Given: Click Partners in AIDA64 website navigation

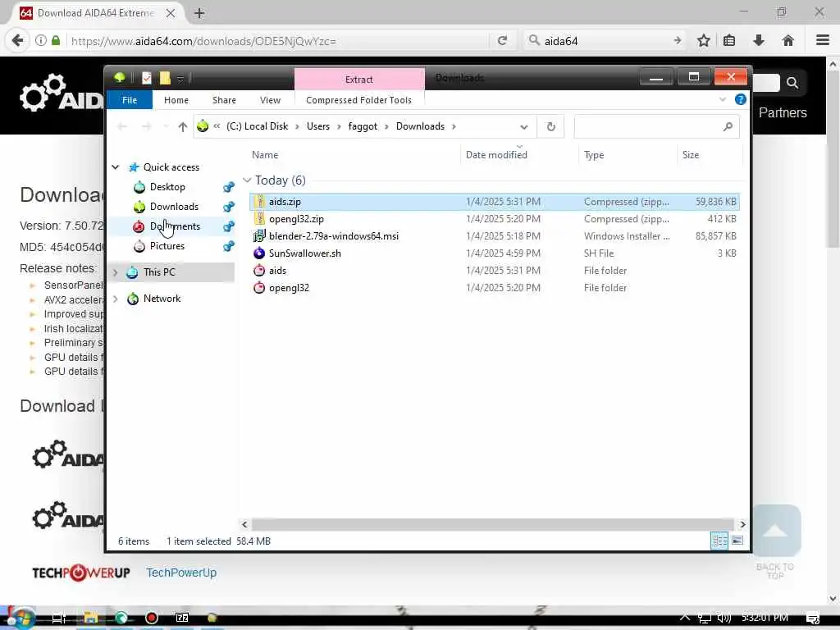Looking at the screenshot, I should [x=783, y=112].
